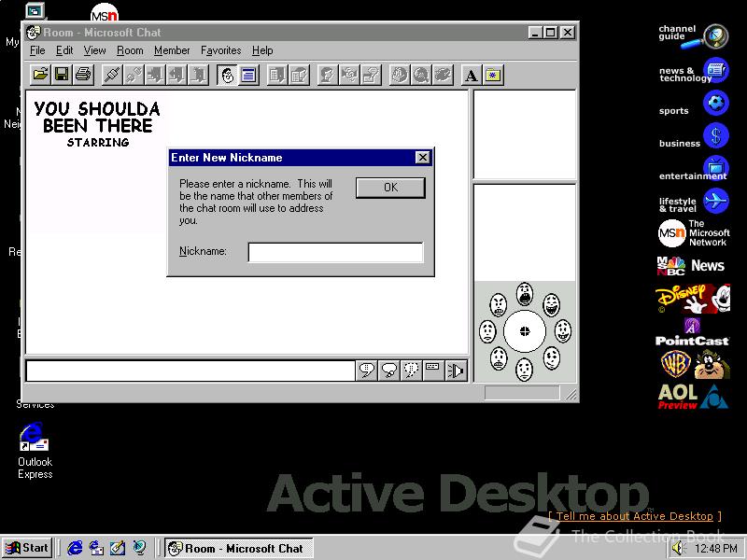Switch to Comics View face icon
The image size is (747, 560).
[227, 75]
